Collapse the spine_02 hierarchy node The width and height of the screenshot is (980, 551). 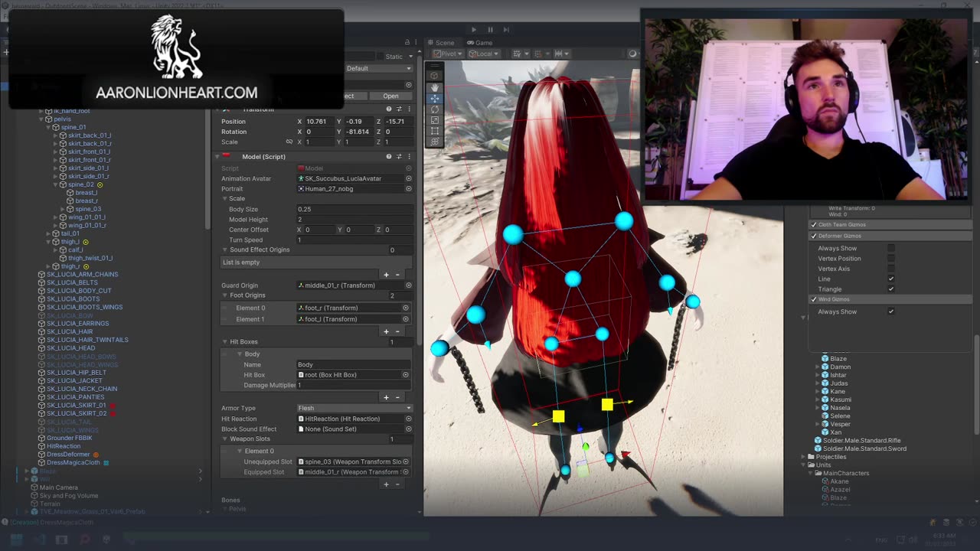pyautogui.click(x=56, y=184)
